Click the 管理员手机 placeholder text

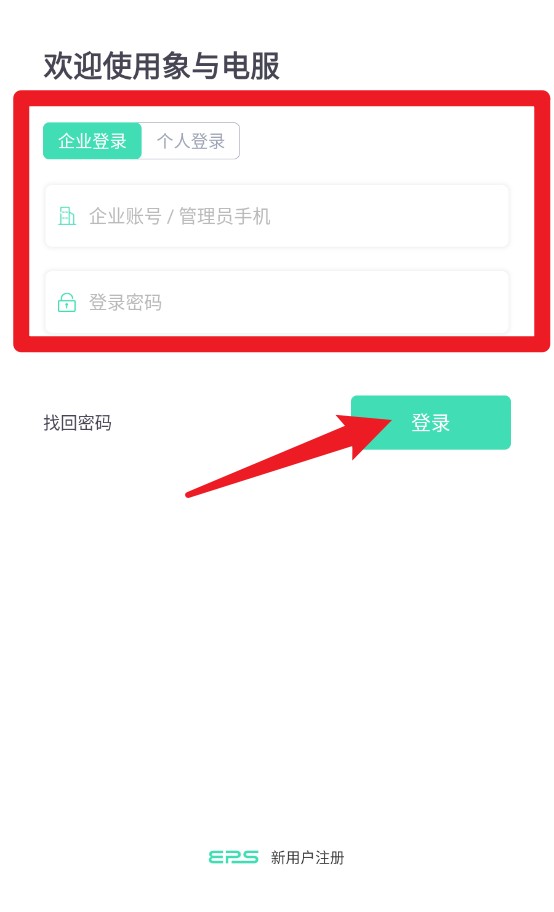225,216
